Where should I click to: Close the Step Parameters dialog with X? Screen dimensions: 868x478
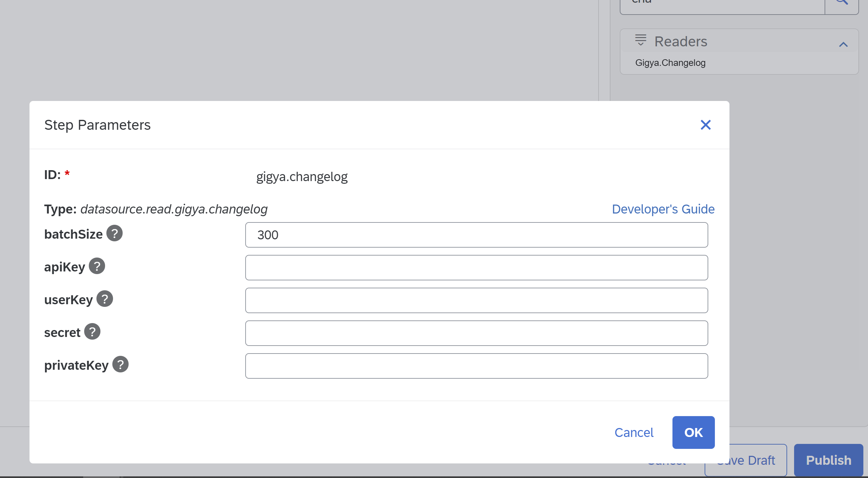(705, 125)
